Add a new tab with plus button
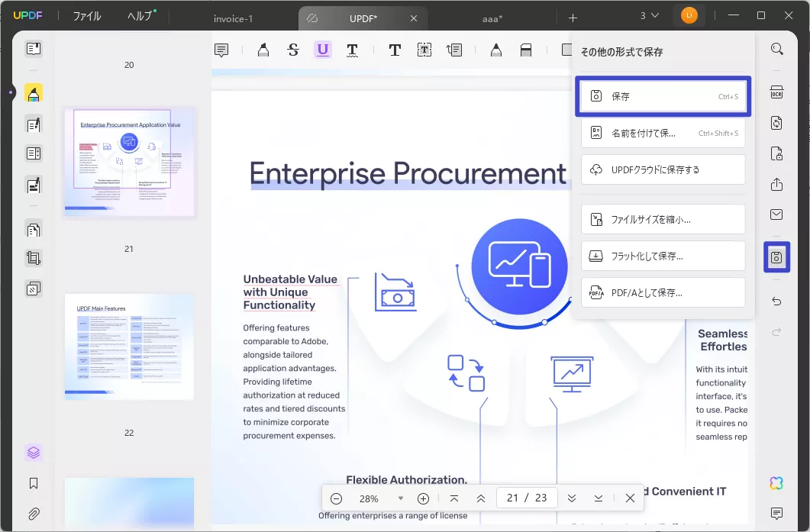 coord(573,18)
